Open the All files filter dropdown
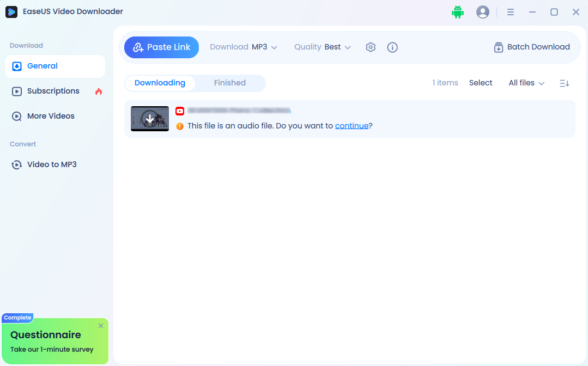588x366 pixels. pos(525,83)
